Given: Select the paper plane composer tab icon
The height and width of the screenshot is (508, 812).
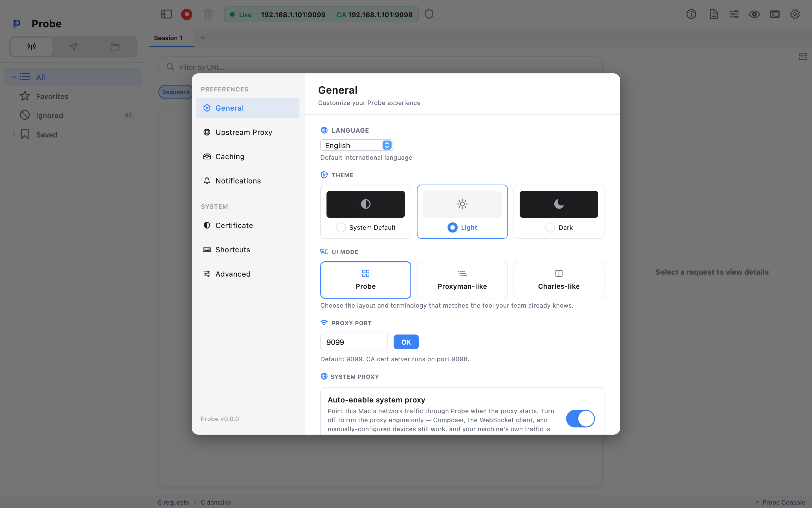Looking at the screenshot, I should [x=73, y=47].
